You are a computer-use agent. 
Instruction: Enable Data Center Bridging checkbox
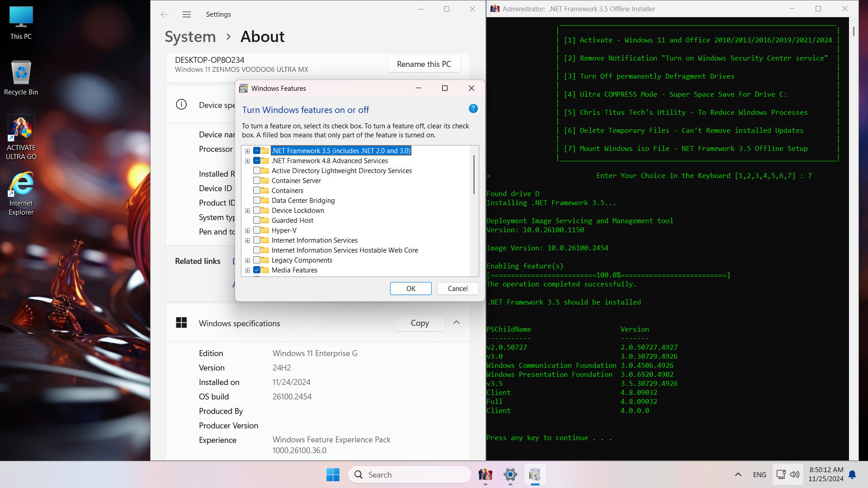tap(257, 201)
